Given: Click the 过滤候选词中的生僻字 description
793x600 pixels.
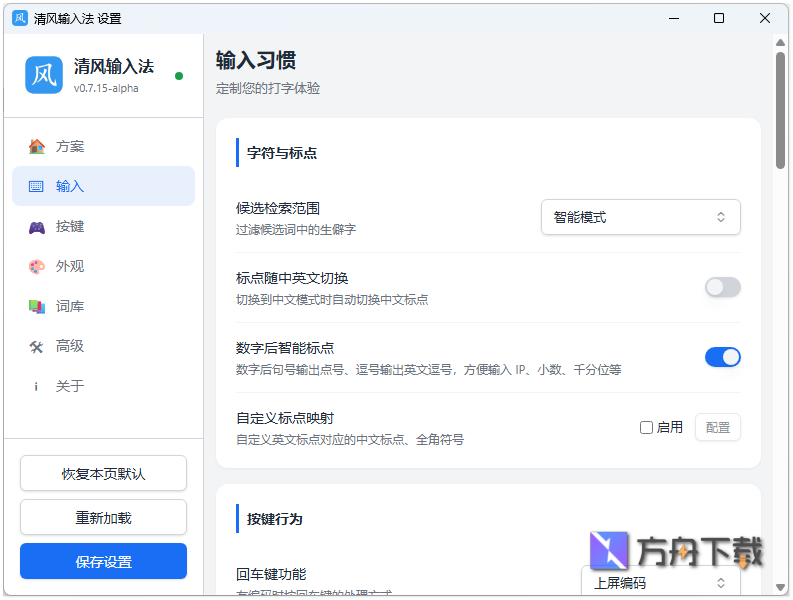Looking at the screenshot, I should (x=296, y=230).
